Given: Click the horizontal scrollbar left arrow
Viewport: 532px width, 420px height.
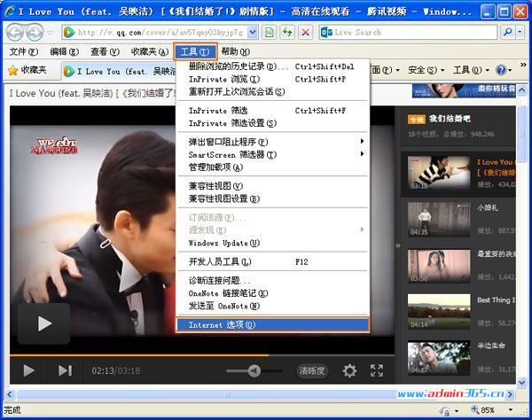Looking at the screenshot, I should coord(10,394).
